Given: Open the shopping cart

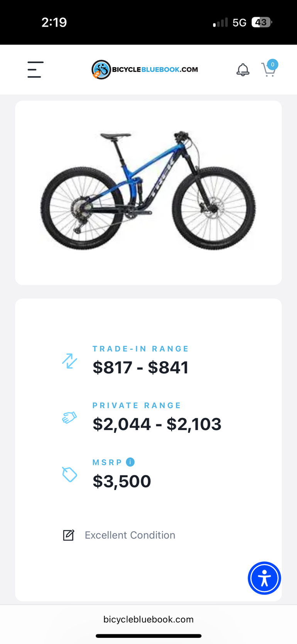Looking at the screenshot, I should point(268,71).
